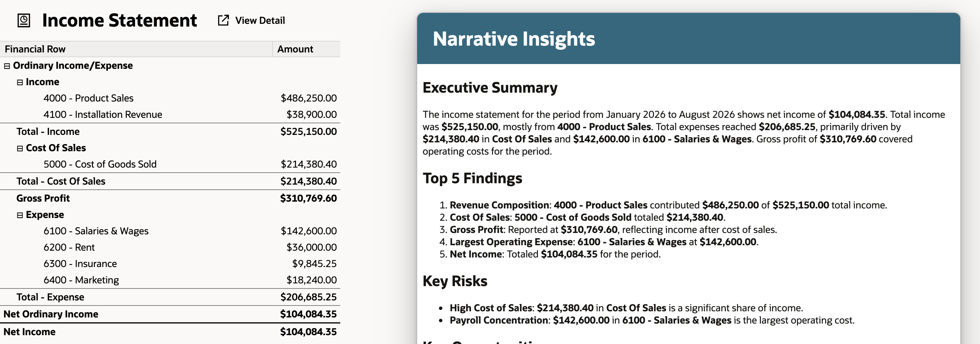Select the 6100 - Salaries & Wages row label
Image resolution: width=980 pixels, height=344 pixels.
click(96, 231)
